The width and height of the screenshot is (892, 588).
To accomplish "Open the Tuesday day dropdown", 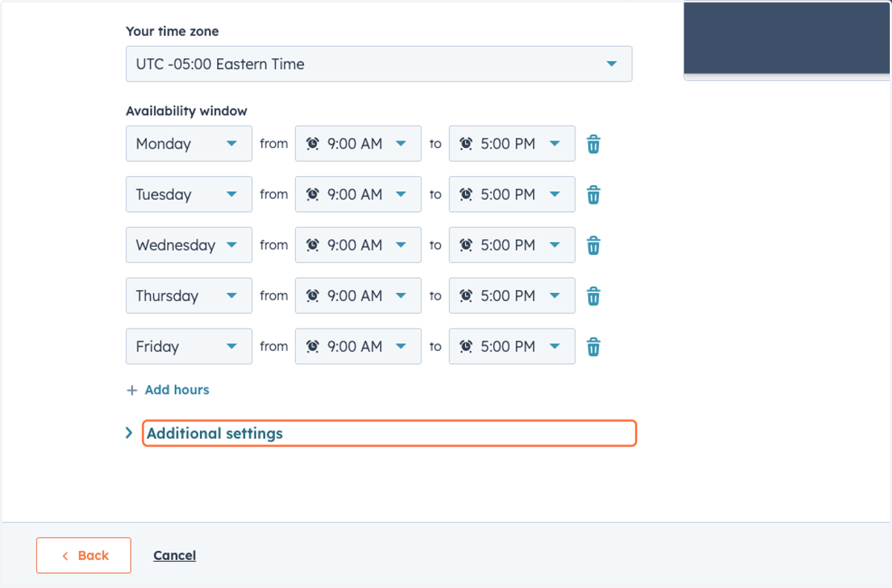I will click(189, 194).
